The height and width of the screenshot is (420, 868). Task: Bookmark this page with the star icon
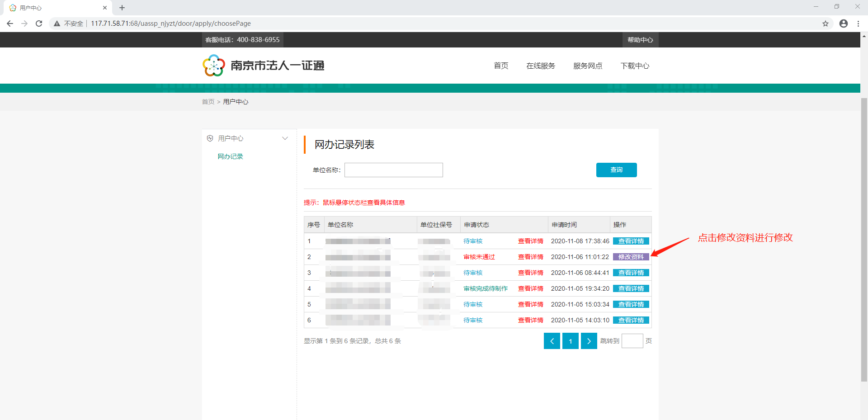point(826,24)
